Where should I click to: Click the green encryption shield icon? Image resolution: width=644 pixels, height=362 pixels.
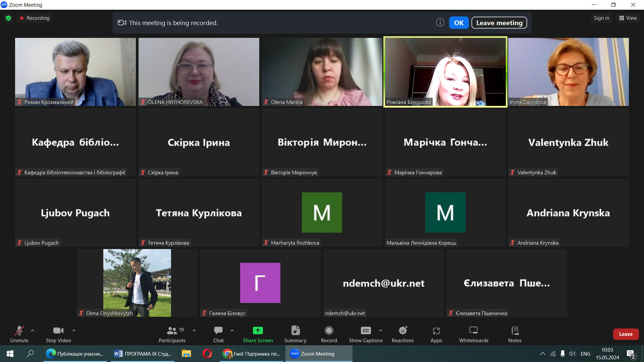tap(8, 18)
